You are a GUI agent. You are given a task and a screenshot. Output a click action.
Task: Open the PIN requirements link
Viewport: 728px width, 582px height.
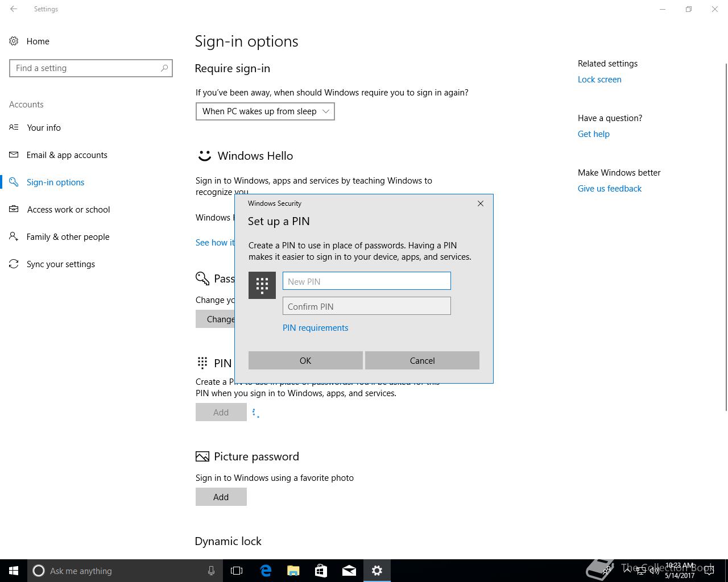point(316,328)
